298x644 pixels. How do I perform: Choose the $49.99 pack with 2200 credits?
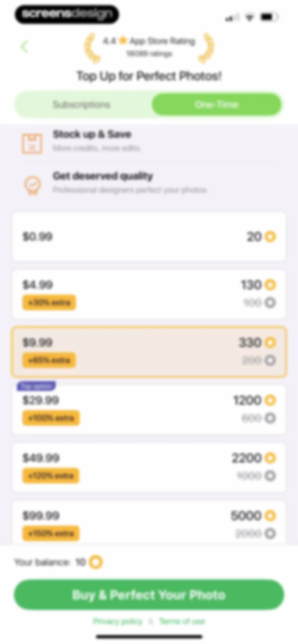tap(149, 467)
